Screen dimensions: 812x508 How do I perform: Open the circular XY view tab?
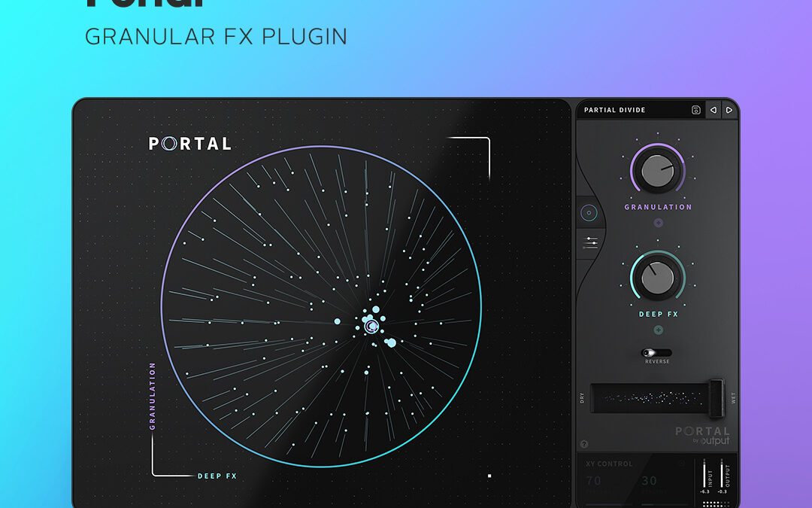pyautogui.click(x=589, y=214)
